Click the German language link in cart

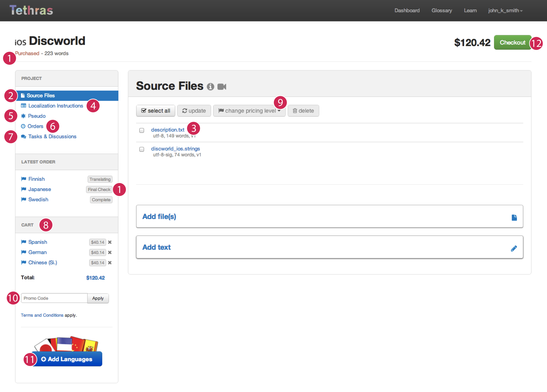click(x=37, y=253)
